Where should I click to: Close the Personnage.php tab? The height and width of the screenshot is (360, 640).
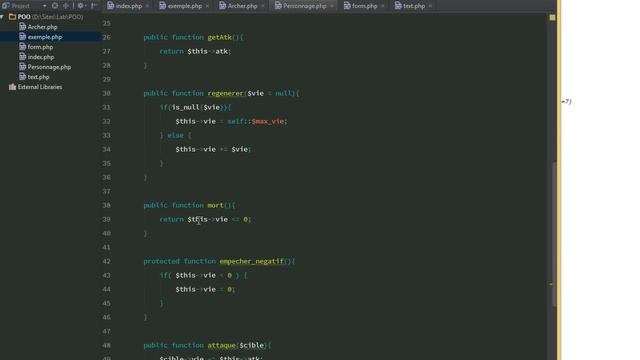tap(332, 6)
